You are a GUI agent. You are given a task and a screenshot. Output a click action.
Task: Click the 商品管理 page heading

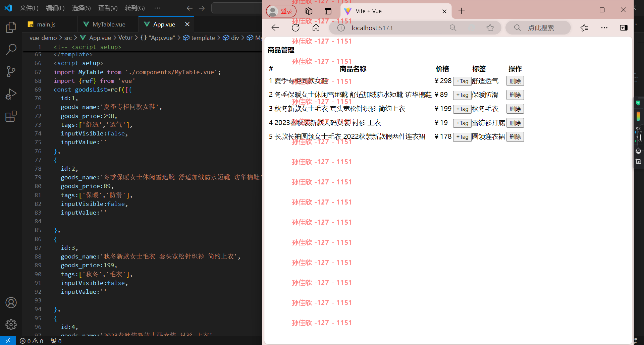[x=281, y=50]
